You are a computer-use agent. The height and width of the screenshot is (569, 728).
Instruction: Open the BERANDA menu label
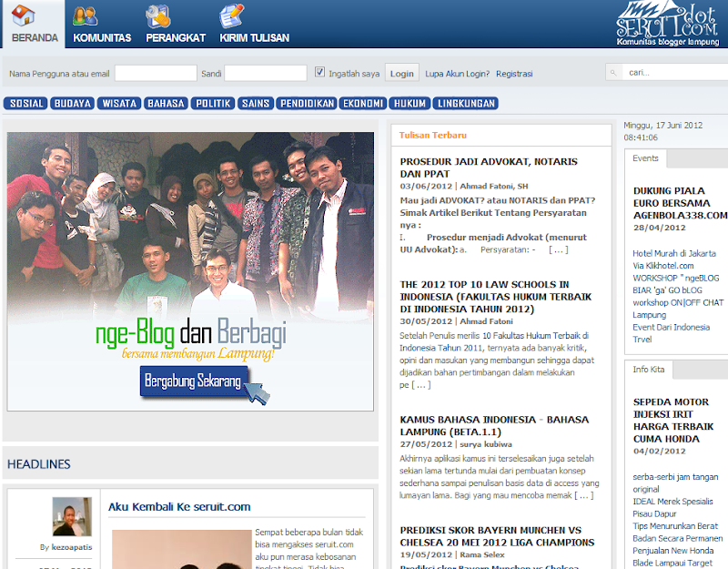pos(35,38)
